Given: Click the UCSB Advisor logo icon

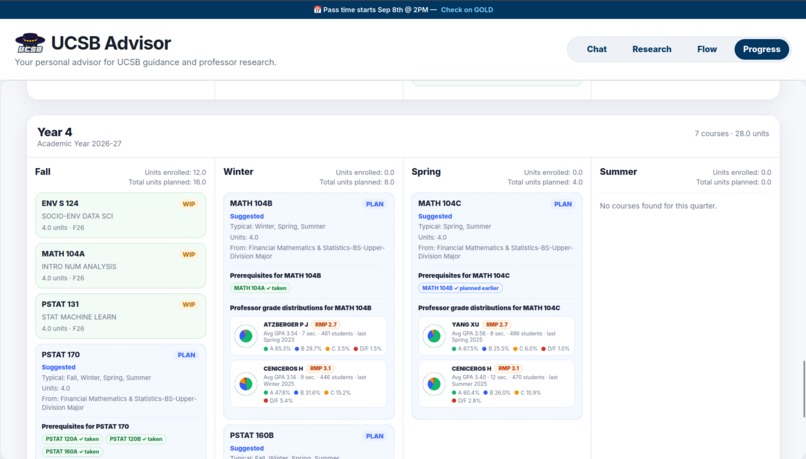Looking at the screenshot, I should pyautogui.click(x=30, y=43).
